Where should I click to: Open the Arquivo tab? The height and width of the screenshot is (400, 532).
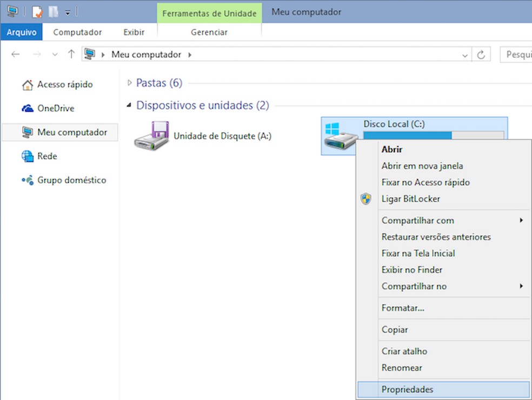click(22, 32)
